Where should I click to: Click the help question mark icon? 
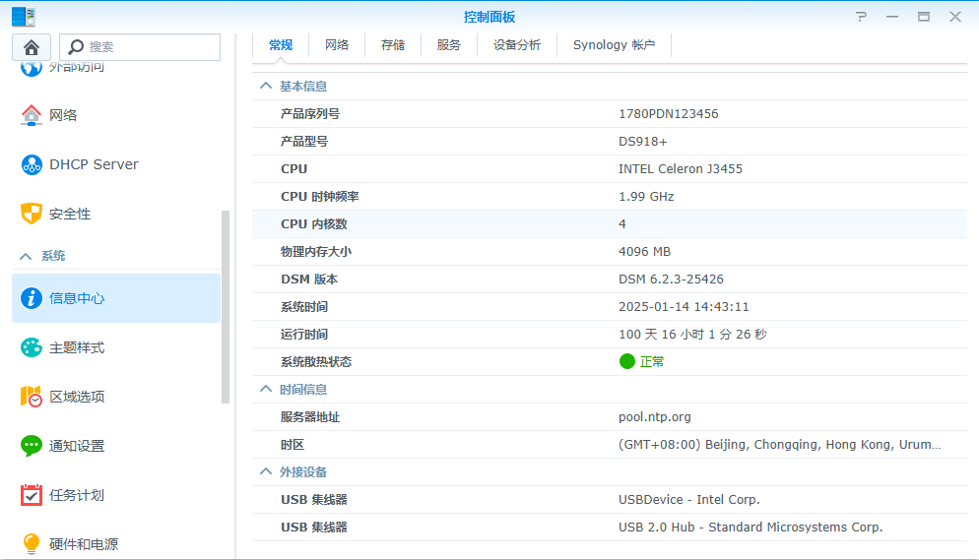pyautogui.click(x=861, y=17)
